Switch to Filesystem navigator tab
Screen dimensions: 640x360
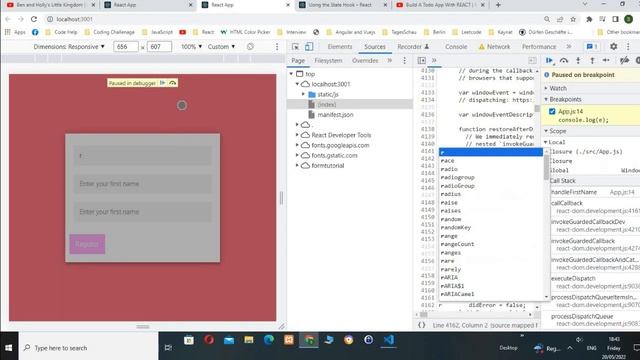pyautogui.click(x=328, y=60)
